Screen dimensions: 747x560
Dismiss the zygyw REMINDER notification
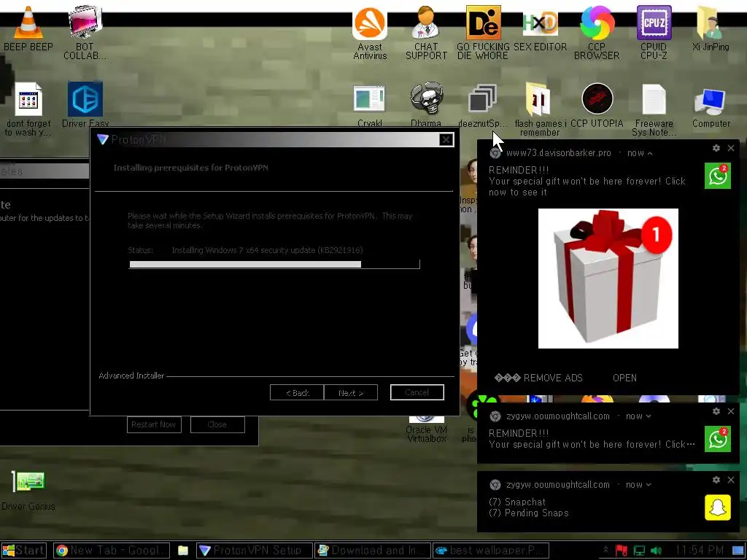tap(731, 411)
